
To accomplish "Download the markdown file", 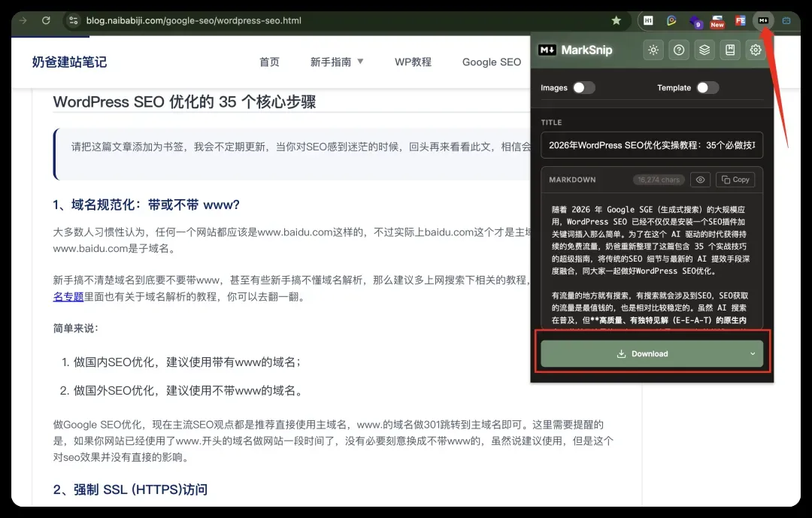I will (x=642, y=354).
